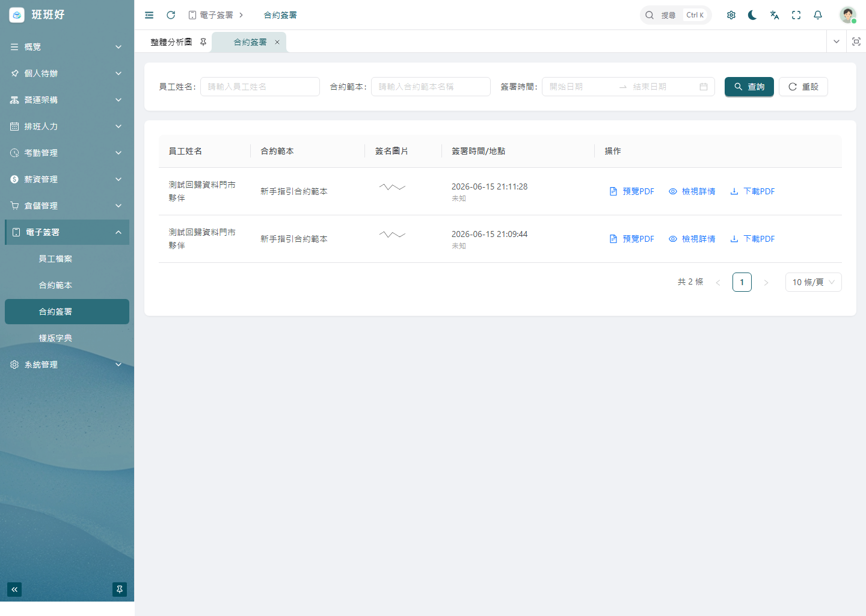The height and width of the screenshot is (616, 866).
Task: Go to next page arrow
Action: click(x=766, y=282)
